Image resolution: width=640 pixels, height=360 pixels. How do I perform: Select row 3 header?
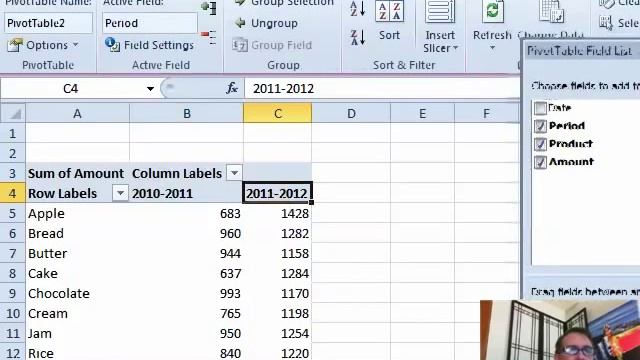[12, 173]
